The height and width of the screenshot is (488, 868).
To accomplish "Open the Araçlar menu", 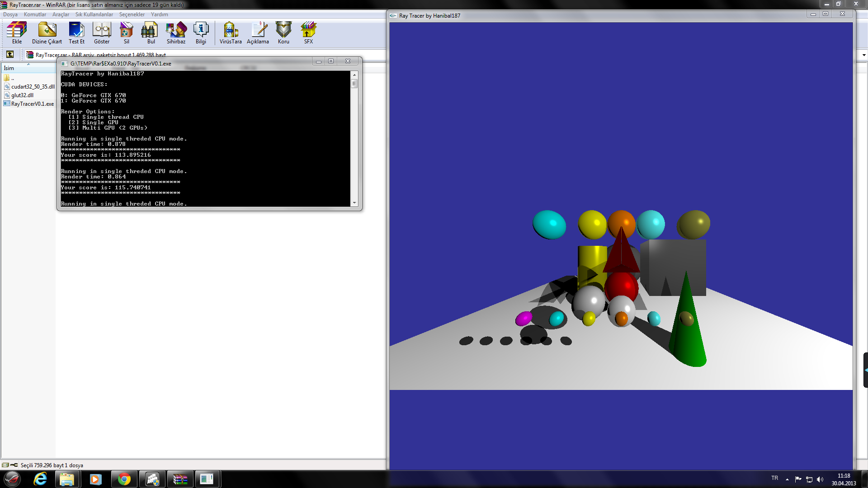I will pos(61,14).
